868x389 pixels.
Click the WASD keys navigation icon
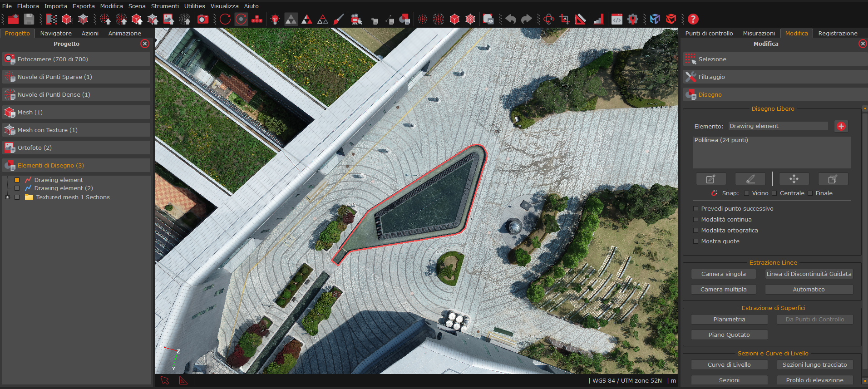257,19
